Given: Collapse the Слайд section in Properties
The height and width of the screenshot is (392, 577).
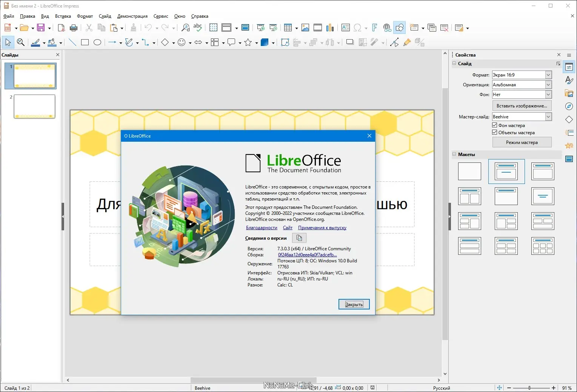Looking at the screenshot, I should pyautogui.click(x=454, y=63).
